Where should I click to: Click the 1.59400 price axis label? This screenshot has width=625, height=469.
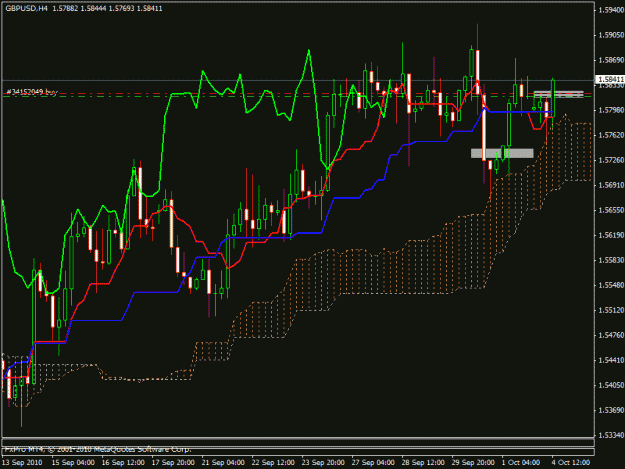(x=611, y=10)
